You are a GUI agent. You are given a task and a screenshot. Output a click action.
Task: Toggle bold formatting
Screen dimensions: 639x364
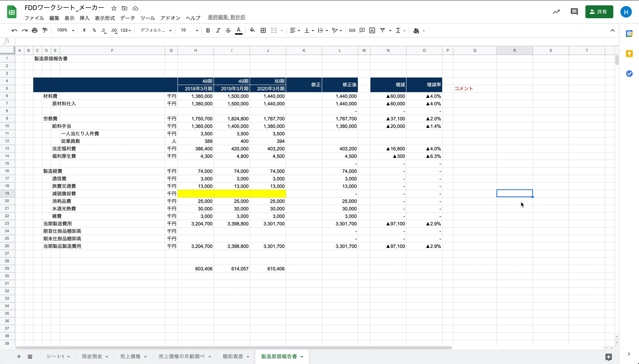tap(208, 30)
